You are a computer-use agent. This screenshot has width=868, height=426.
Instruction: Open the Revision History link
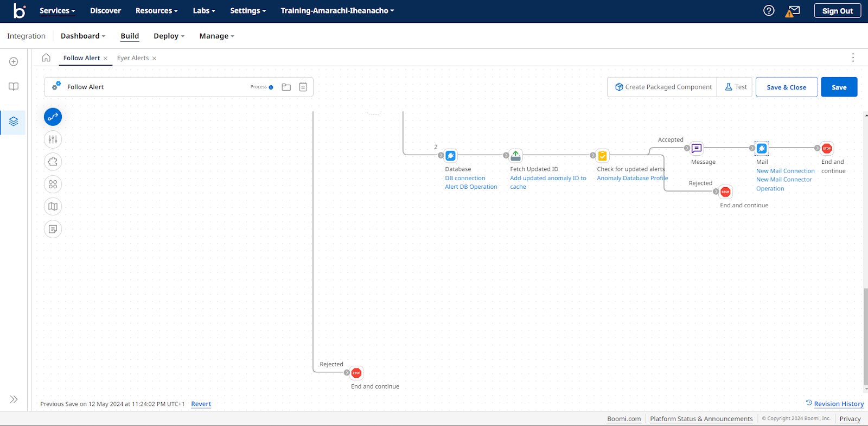click(x=839, y=404)
